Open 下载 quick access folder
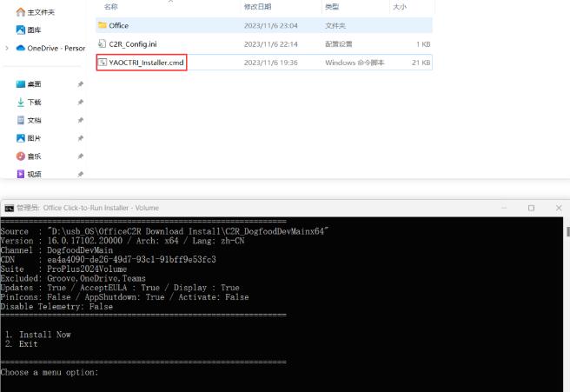Screen dimensions: 570x392 pyautogui.click(x=34, y=103)
